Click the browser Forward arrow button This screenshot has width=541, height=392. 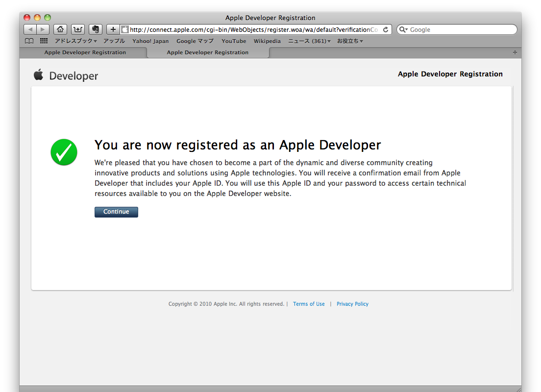coord(43,29)
